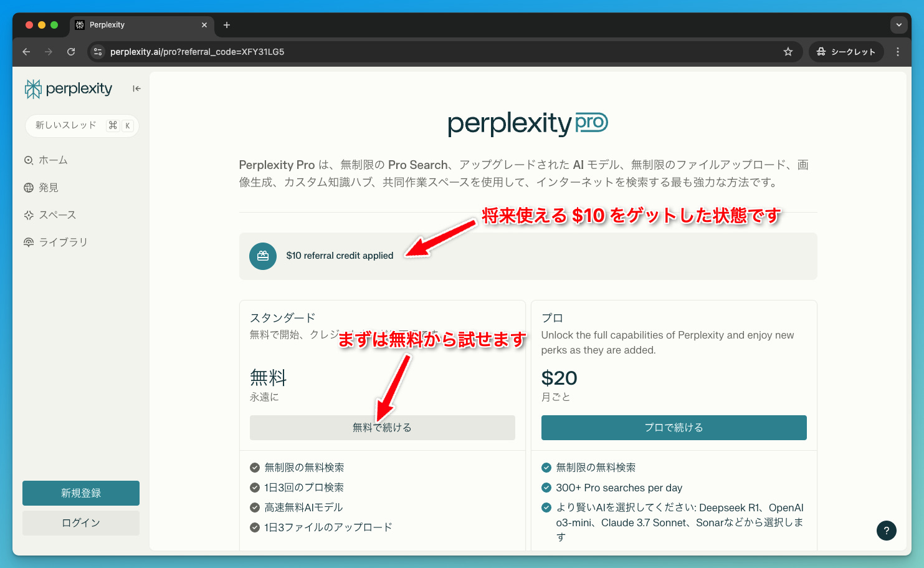The width and height of the screenshot is (924, 568).
Task: Click the Perplexity logo in sidebar
Action: point(69,89)
